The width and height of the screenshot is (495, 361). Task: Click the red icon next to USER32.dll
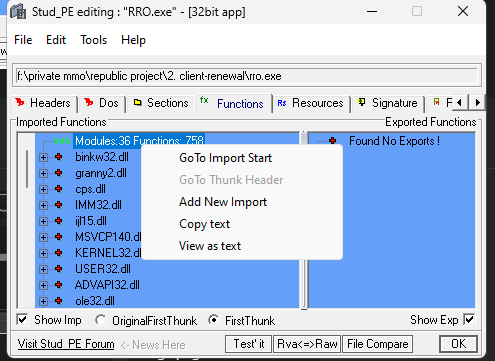pyautogui.click(x=59, y=268)
